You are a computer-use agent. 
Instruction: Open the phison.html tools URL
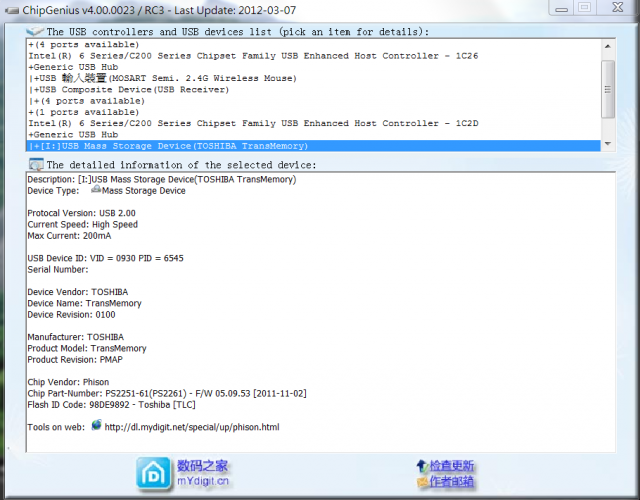[192, 427]
